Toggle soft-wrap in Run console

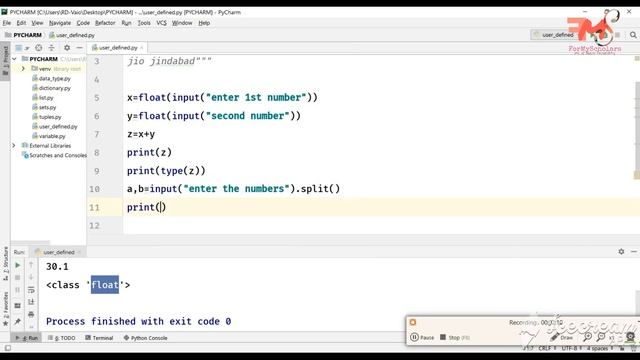(31, 290)
